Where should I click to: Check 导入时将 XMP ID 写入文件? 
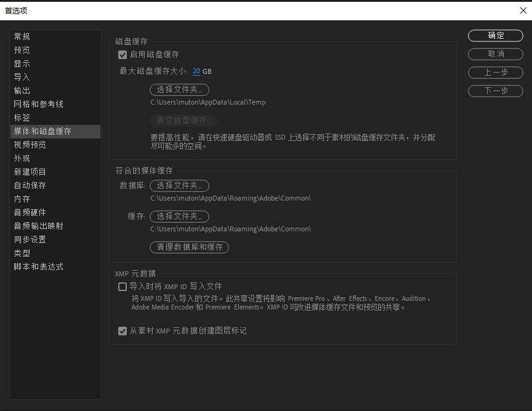pyautogui.click(x=122, y=287)
